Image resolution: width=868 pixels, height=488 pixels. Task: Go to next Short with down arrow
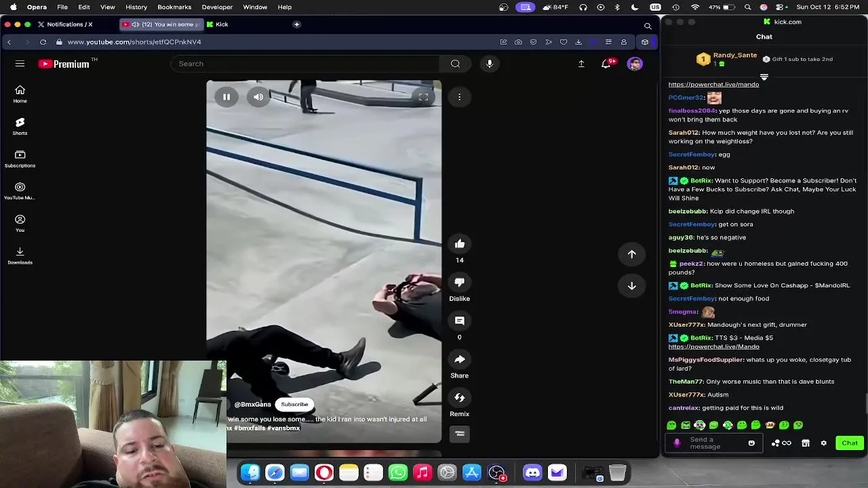pyautogui.click(x=631, y=286)
